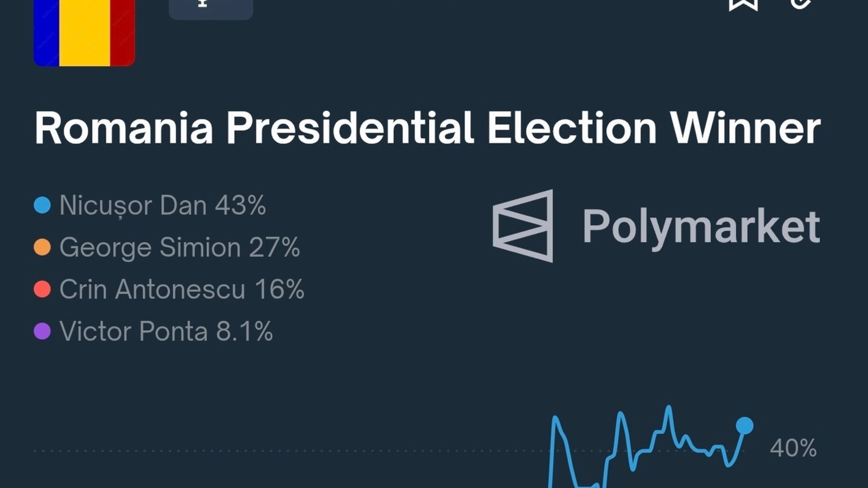868x488 pixels.
Task: Click the red dot beside Crin Antonescu
Action: [42, 289]
